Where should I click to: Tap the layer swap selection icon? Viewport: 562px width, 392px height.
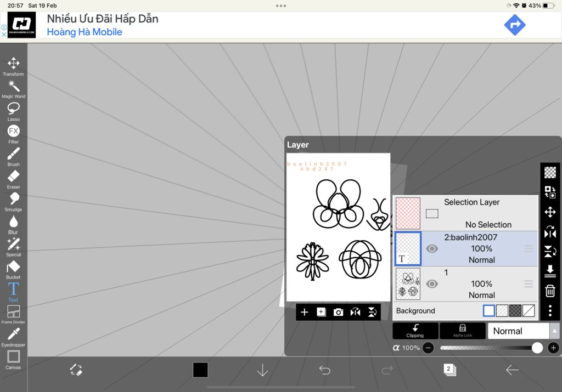pyautogui.click(x=550, y=192)
